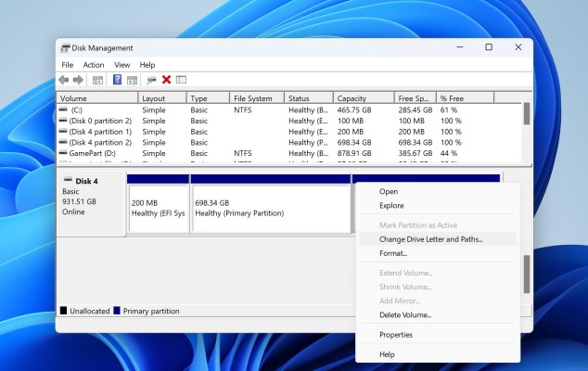The image size is (588, 371).
Task: Select the (Disk 4 partition 1) volume name
Action: tap(100, 132)
